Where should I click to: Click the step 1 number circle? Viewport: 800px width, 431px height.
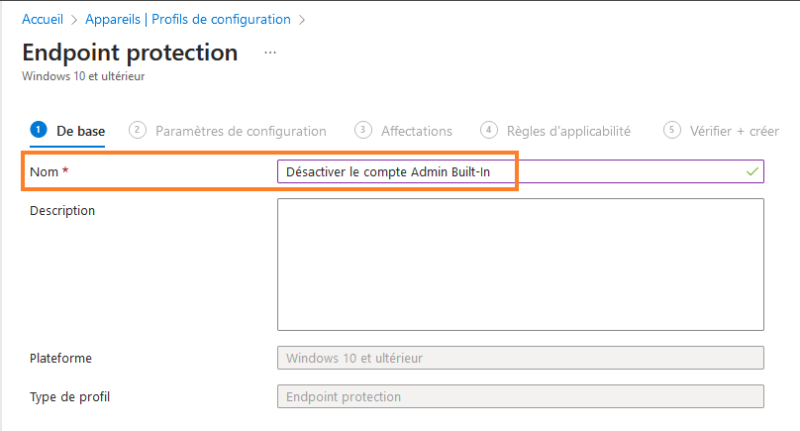38,130
